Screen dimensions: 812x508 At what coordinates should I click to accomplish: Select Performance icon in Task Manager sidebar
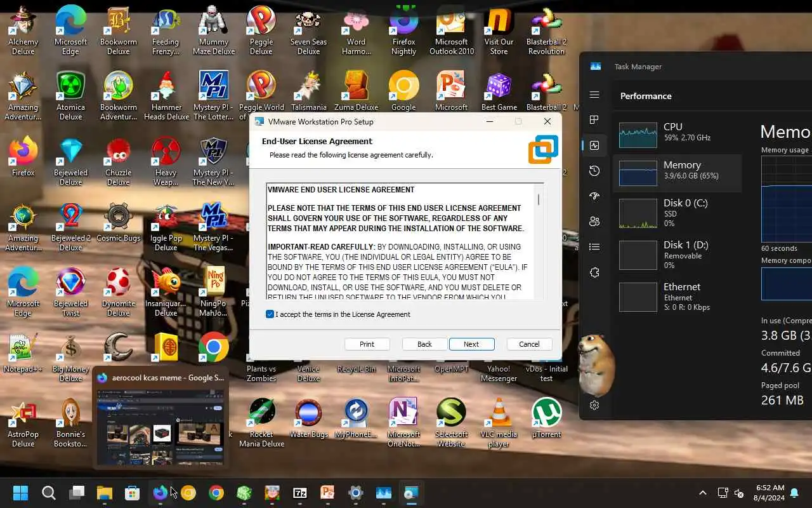594,145
